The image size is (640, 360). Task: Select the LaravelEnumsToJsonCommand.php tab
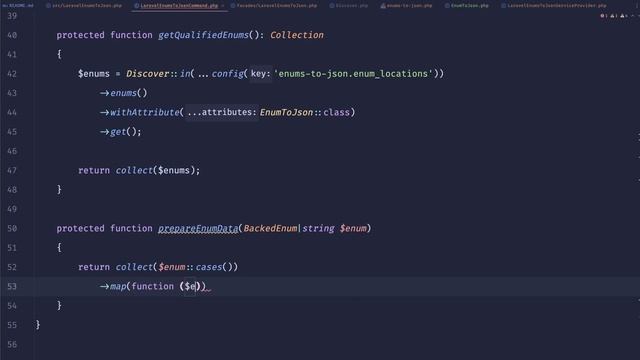[x=179, y=6]
